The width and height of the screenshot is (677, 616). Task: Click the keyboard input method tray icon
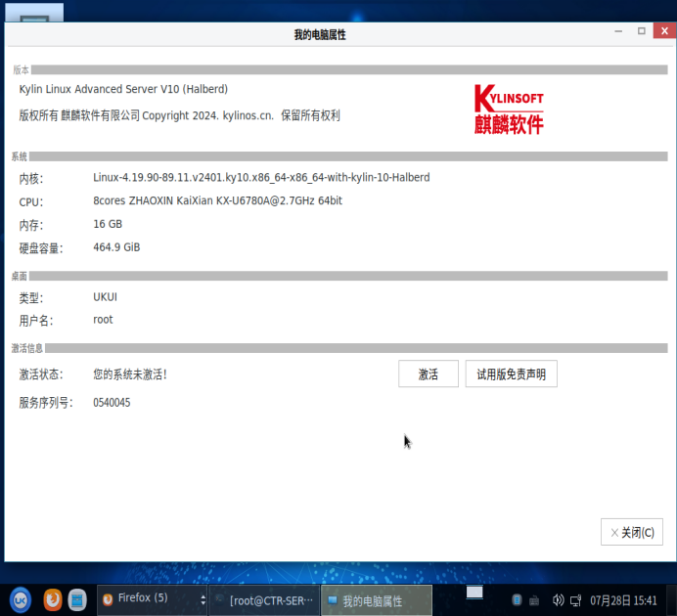click(534, 600)
